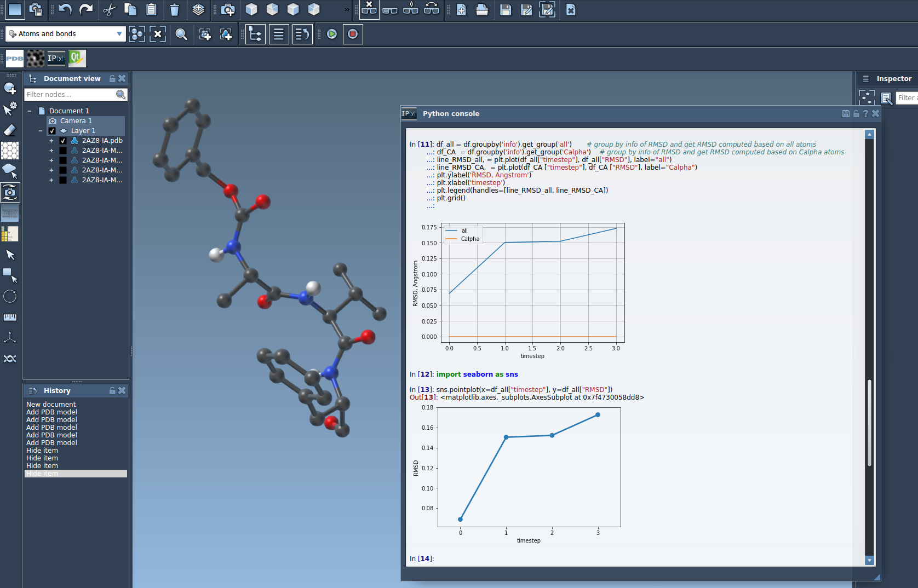Click the magnifier Find icon in toolbar

[x=181, y=34]
